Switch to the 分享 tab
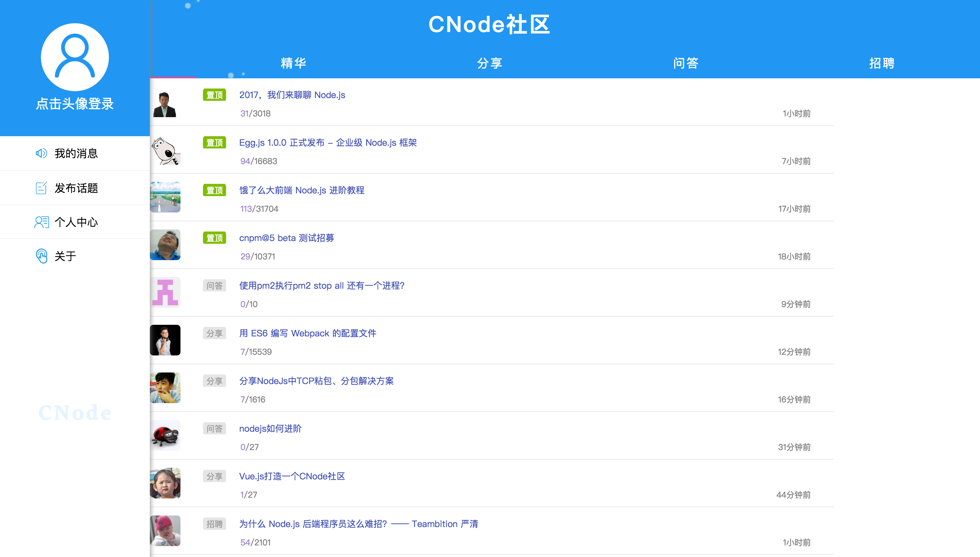This screenshot has width=980, height=557. click(x=490, y=63)
